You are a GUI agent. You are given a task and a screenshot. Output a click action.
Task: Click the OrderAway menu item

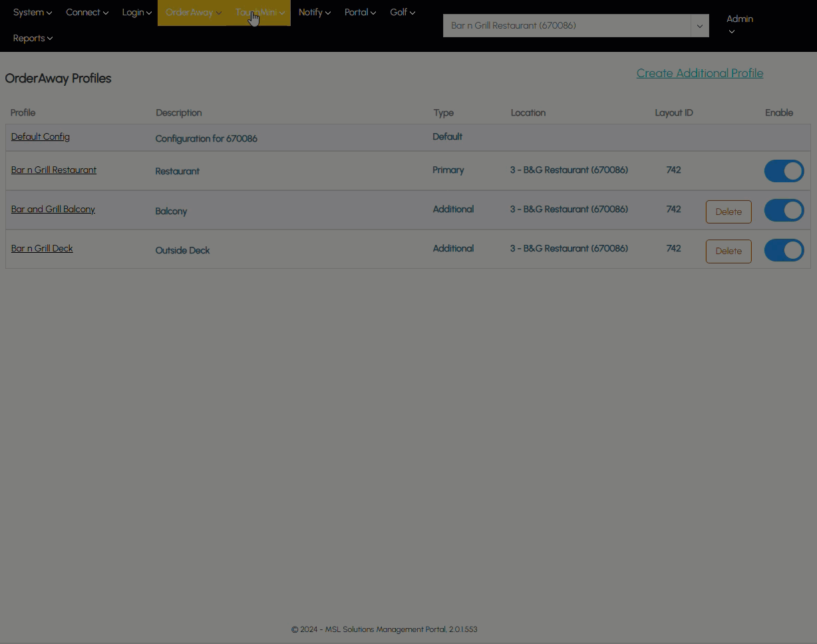192,13
